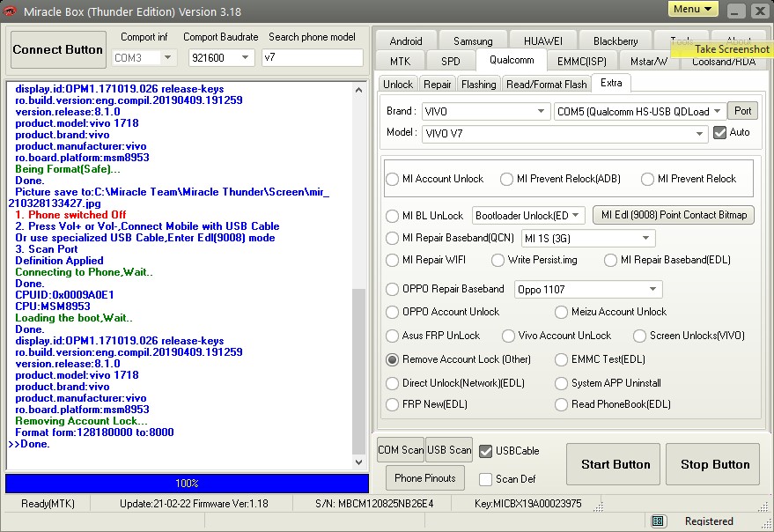Open the Unlock sub-tab

(x=398, y=85)
